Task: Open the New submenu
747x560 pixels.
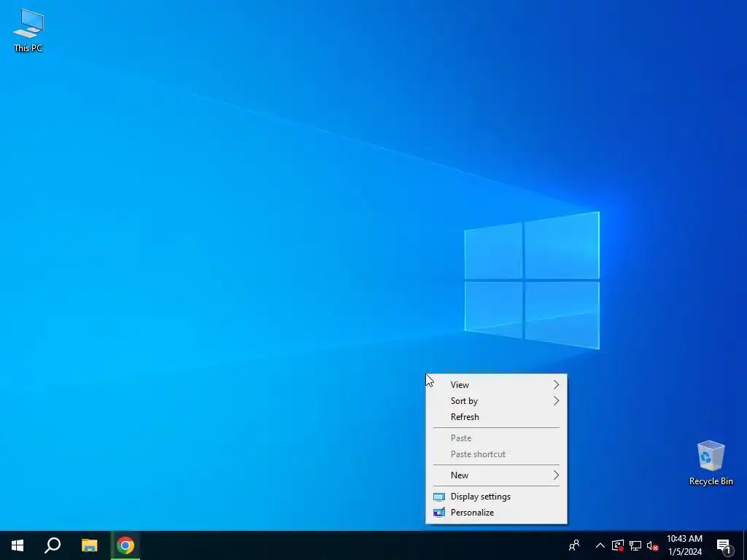Action: [496, 475]
